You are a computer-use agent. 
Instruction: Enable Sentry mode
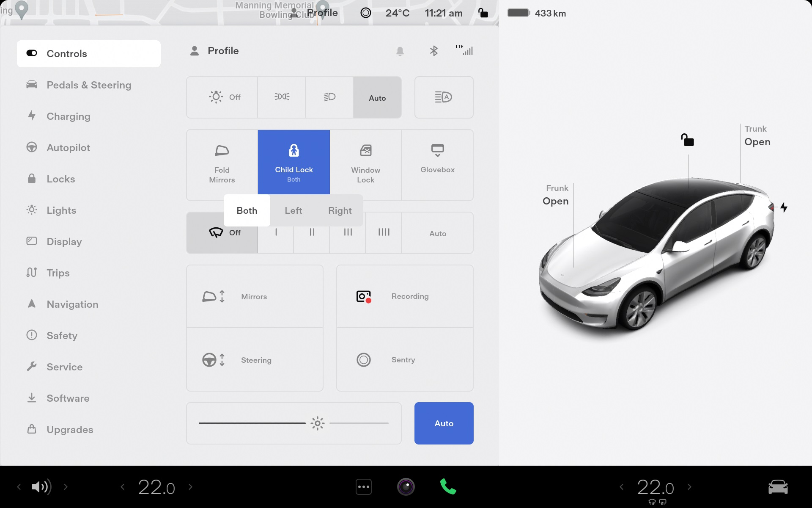point(405,360)
